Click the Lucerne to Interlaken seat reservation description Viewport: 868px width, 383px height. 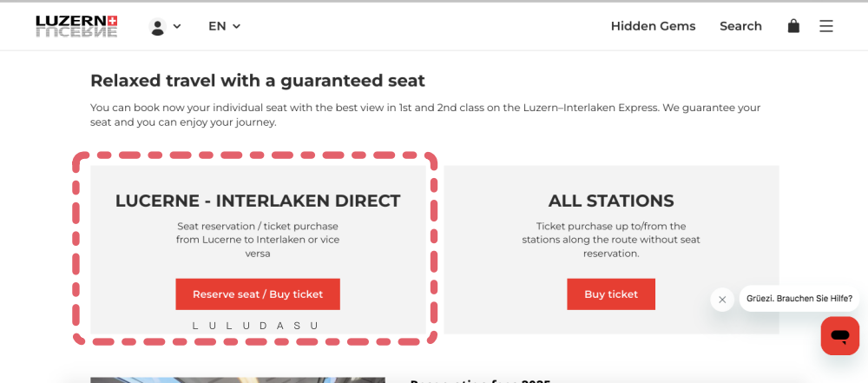click(x=258, y=240)
